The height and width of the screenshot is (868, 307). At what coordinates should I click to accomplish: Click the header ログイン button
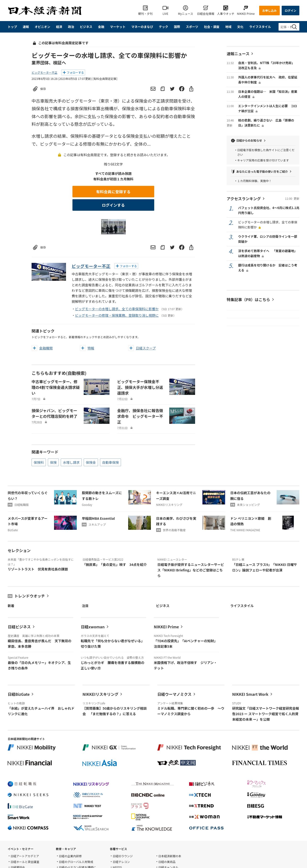[290, 11]
